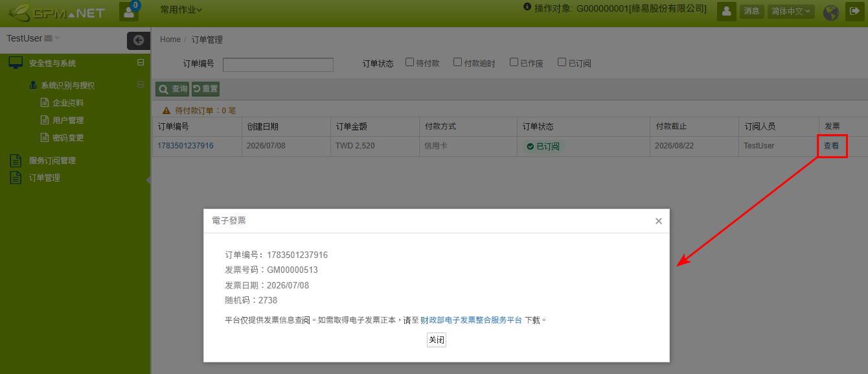Focus the 订单编号 input field
868x374 pixels.
[278, 64]
